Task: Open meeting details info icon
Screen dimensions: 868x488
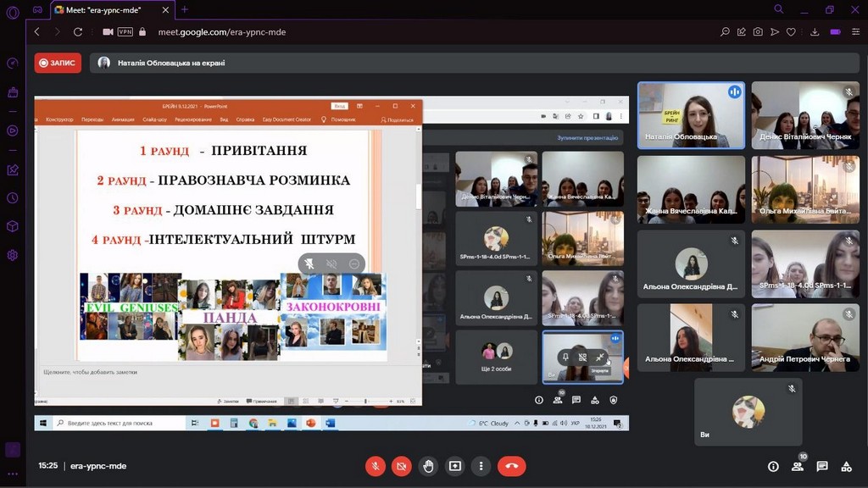Action: point(773,466)
